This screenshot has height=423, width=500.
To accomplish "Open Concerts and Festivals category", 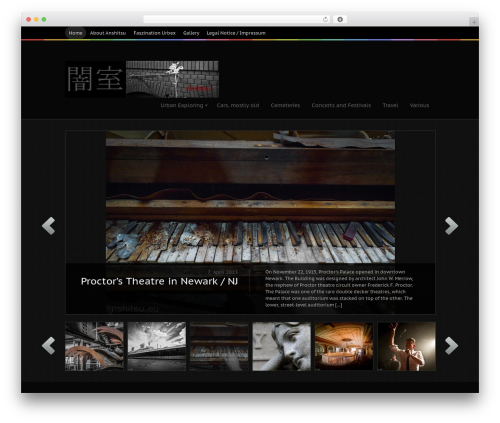I will tap(341, 105).
